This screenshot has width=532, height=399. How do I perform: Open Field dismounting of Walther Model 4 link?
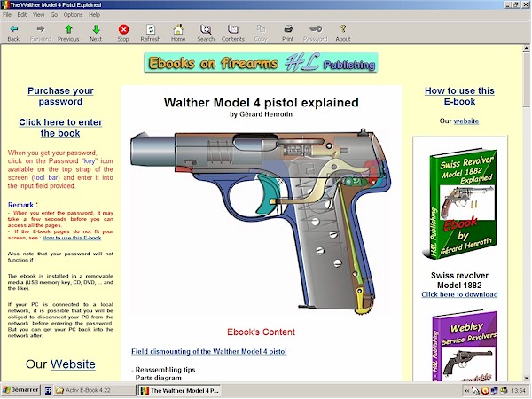coord(209,351)
